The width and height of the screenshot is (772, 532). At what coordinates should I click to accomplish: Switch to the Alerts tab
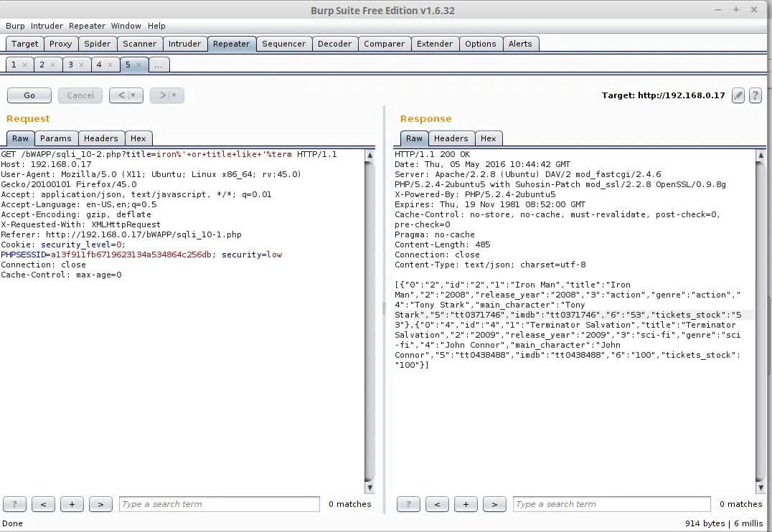pos(520,44)
